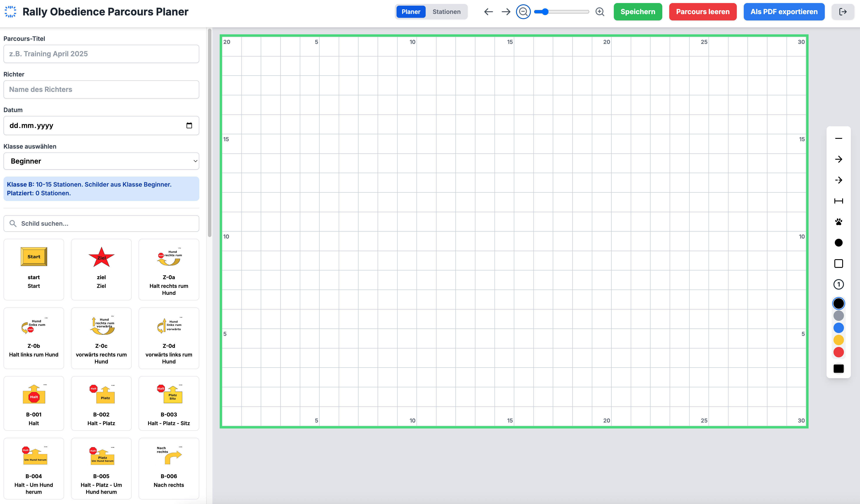Select the numbered circle marker tool
The image size is (860, 504).
tap(838, 284)
